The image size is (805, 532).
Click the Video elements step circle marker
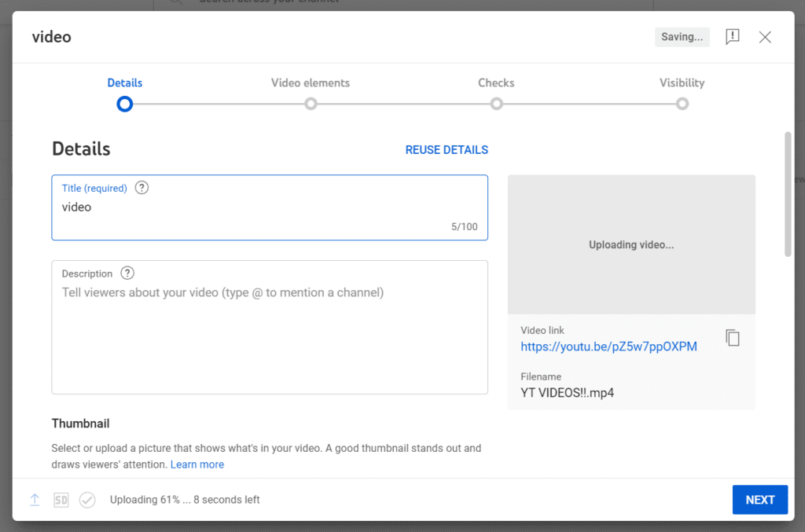pos(311,105)
